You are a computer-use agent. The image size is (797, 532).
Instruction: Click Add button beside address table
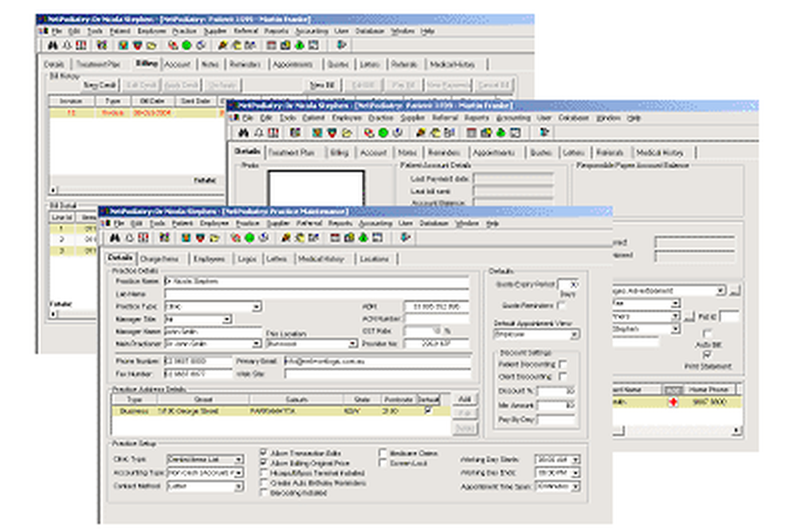465,399
